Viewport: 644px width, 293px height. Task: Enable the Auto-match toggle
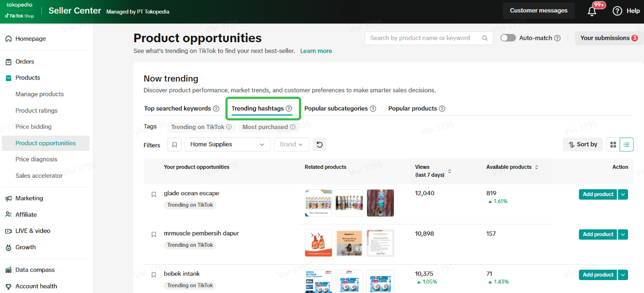tap(508, 38)
